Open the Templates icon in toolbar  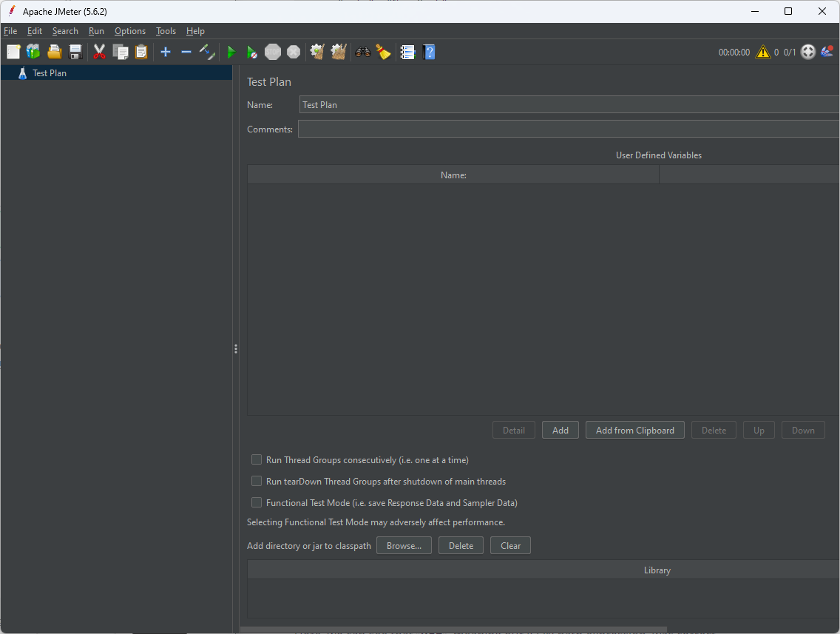click(33, 52)
